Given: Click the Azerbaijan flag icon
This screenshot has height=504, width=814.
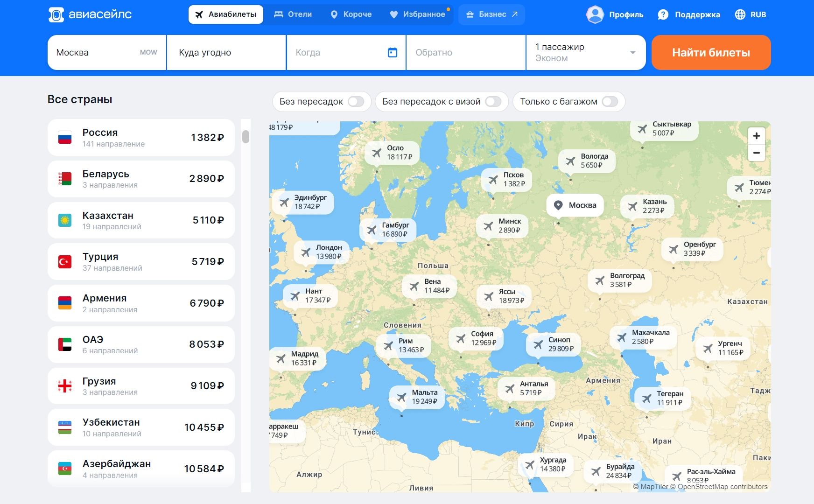Looking at the screenshot, I should pyautogui.click(x=65, y=469).
